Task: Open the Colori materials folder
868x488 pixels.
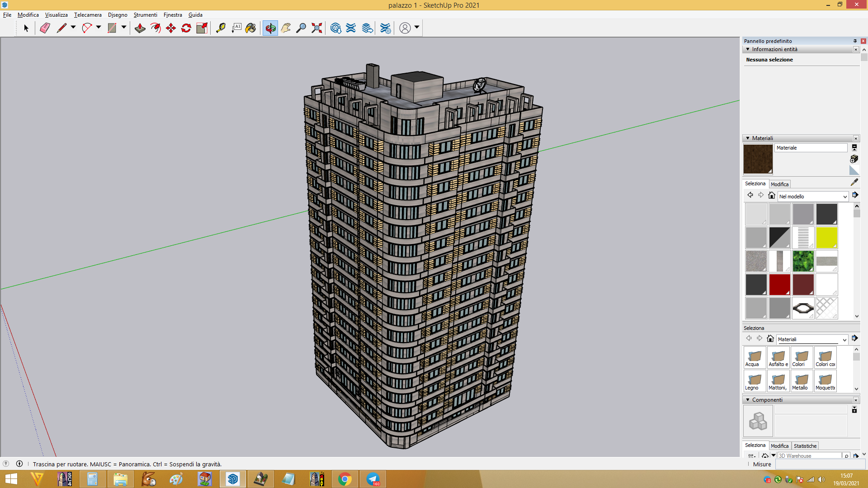Action: [802, 357]
